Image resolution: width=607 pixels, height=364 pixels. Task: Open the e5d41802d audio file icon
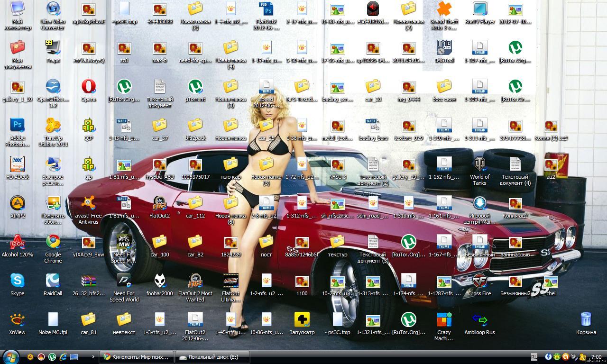[373, 12]
